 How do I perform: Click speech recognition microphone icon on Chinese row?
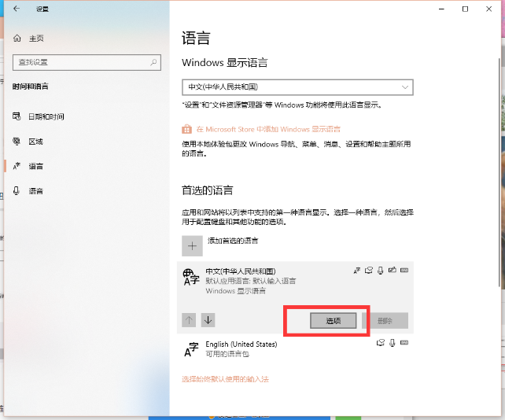[381, 271]
